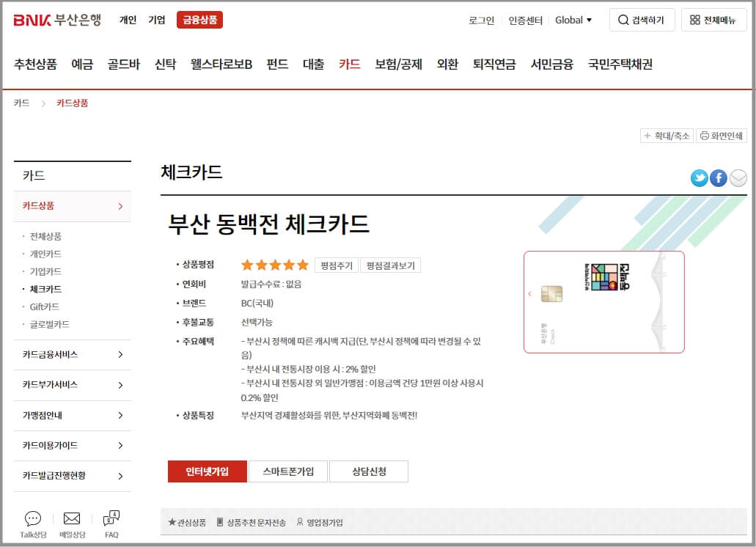Expand 카드이용가이드 sidebar item
This screenshot has height=547, width=756.
pos(73,446)
